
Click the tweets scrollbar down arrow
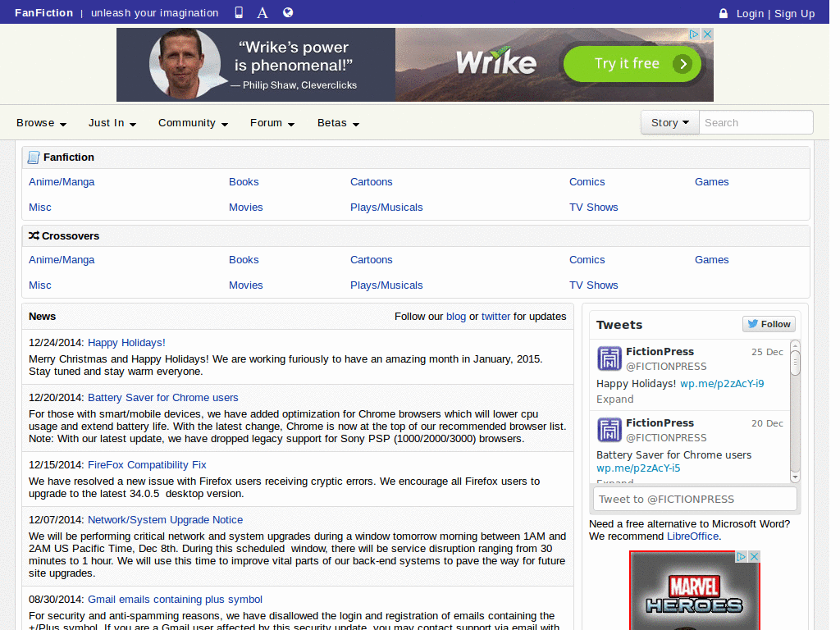point(795,477)
